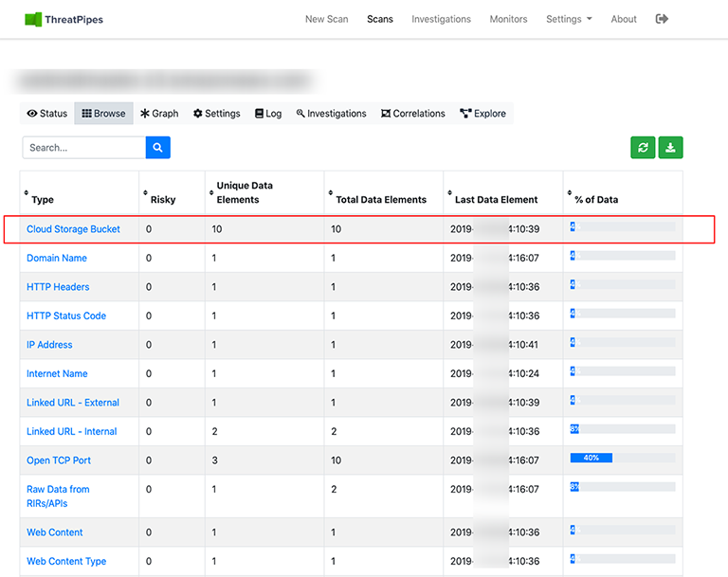The image size is (728, 577).
Task: Click the green refresh button
Action: (643, 148)
